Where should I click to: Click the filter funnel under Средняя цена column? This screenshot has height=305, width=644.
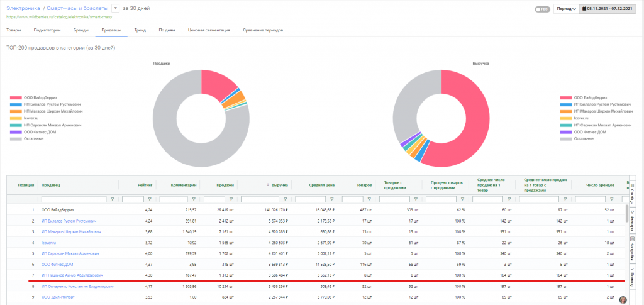(332, 199)
